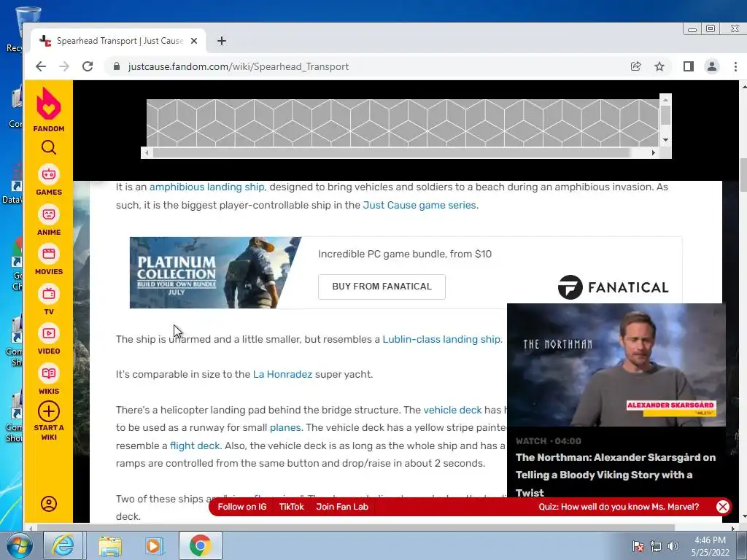This screenshot has width=747, height=560.
Task: Select the Spearhead Transport browser tab
Action: coord(118,41)
